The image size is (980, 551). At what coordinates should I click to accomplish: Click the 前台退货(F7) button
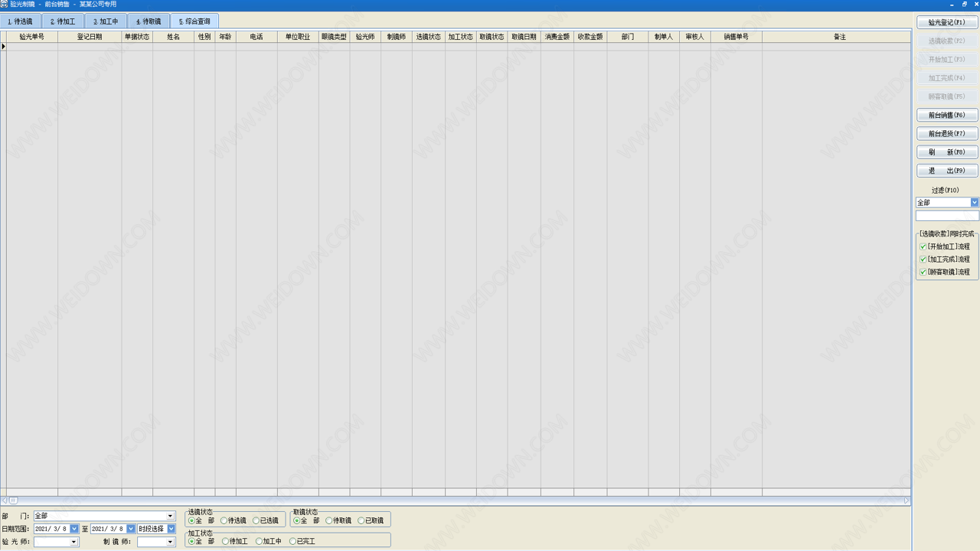[947, 134]
